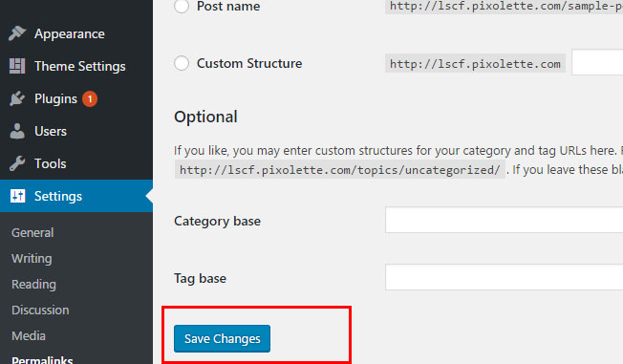The width and height of the screenshot is (623, 364).
Task: Click the Custom Structure URL input field
Action: tap(597, 62)
